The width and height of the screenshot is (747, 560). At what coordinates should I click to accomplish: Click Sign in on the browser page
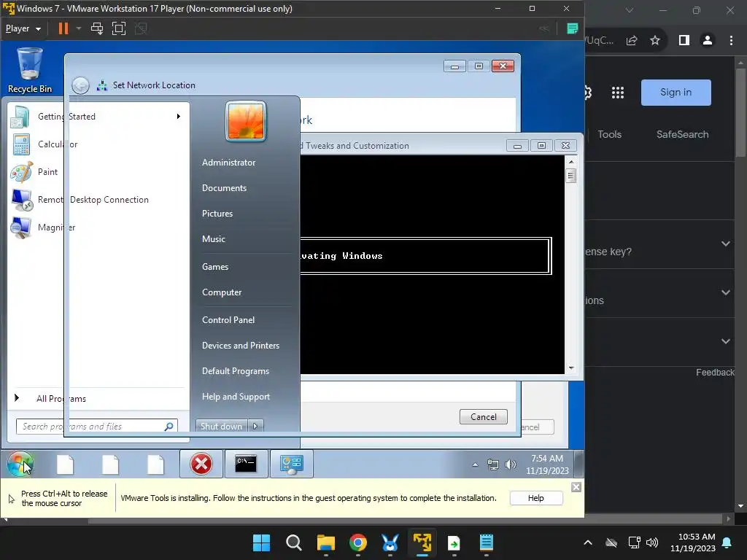(x=676, y=93)
